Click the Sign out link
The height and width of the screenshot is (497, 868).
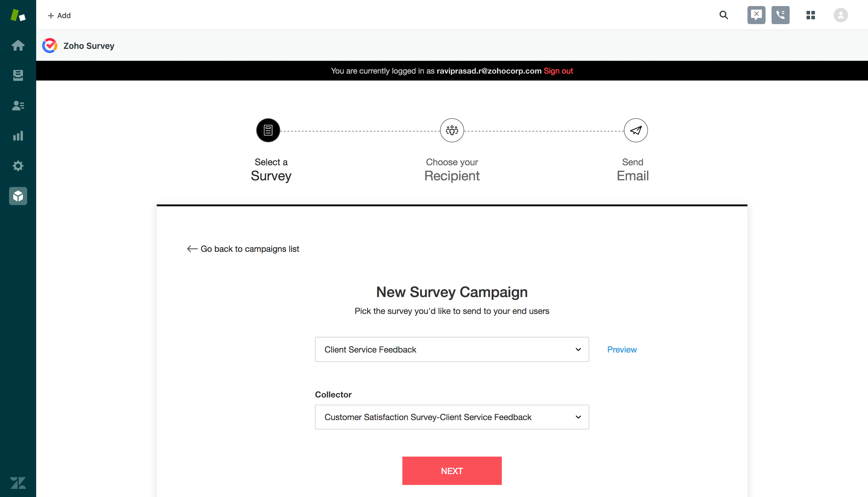558,71
